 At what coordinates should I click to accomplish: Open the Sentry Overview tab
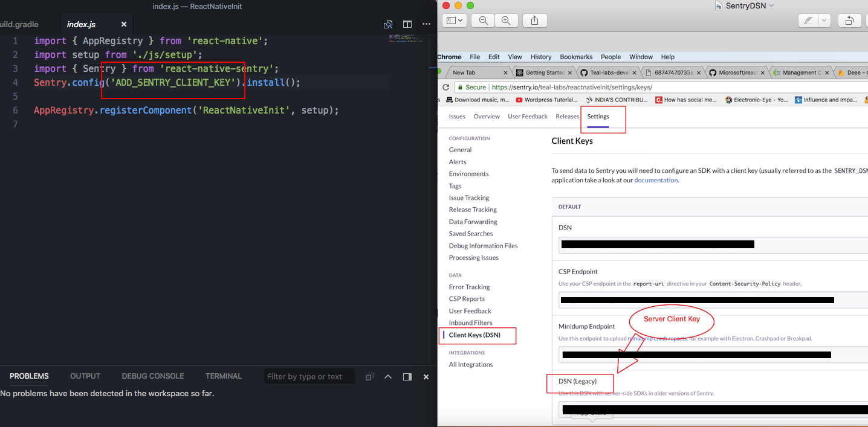[x=487, y=116]
